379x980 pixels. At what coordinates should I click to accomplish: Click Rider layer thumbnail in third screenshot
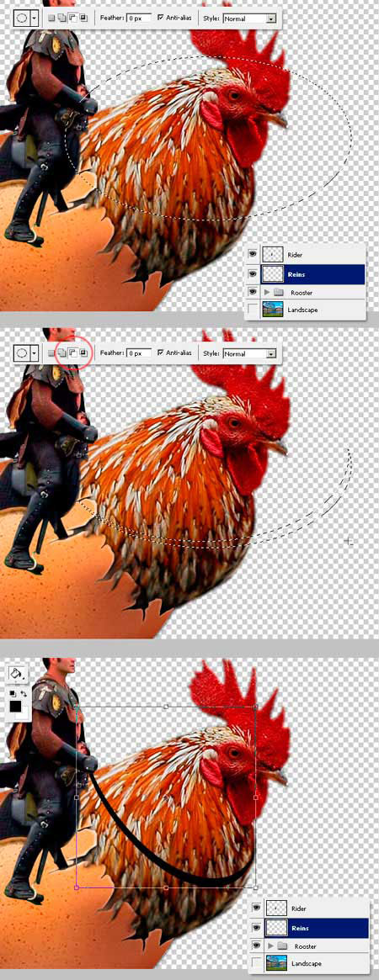coord(276,908)
